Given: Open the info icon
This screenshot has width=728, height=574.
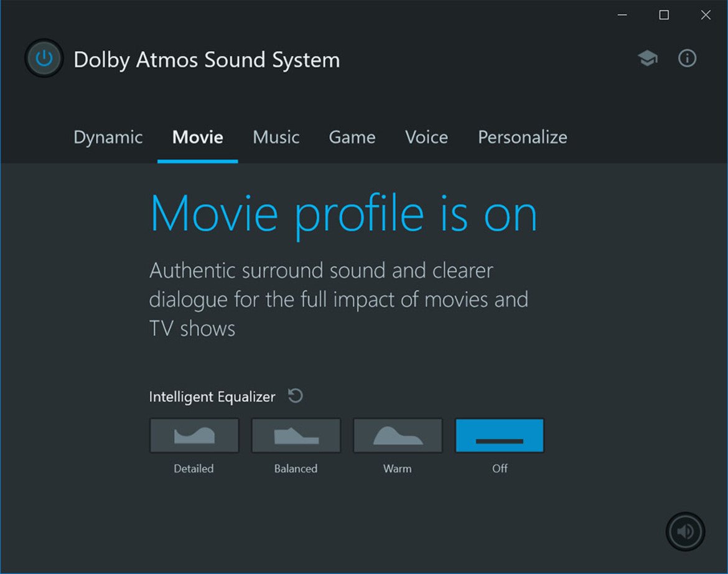Looking at the screenshot, I should tap(687, 58).
